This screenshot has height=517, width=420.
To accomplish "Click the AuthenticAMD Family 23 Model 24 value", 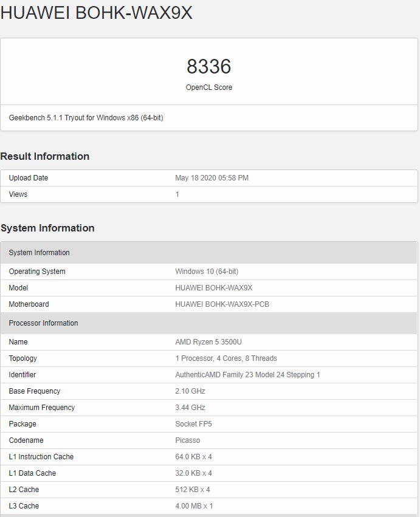I will click(248, 375).
